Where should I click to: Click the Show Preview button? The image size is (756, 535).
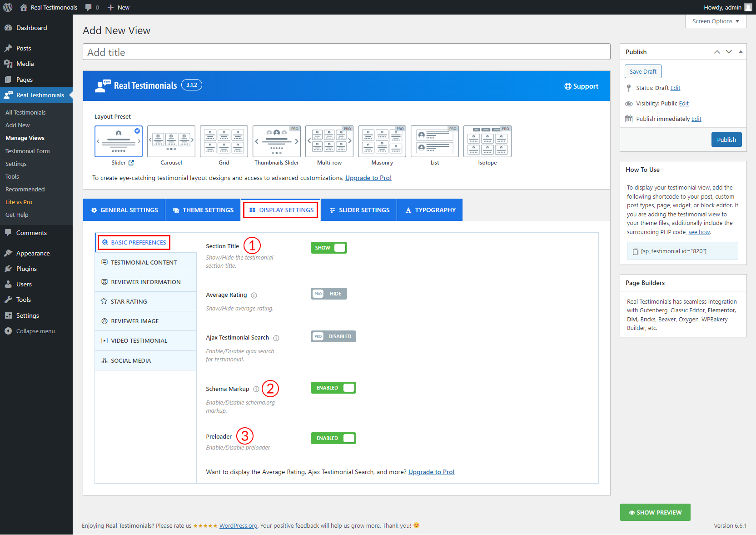coord(655,512)
